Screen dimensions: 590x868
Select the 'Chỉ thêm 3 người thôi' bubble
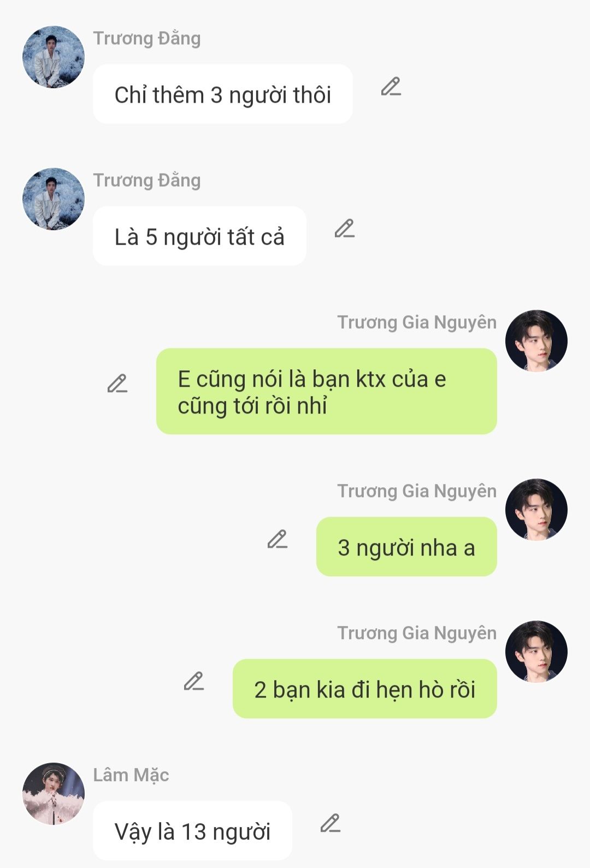click(223, 94)
